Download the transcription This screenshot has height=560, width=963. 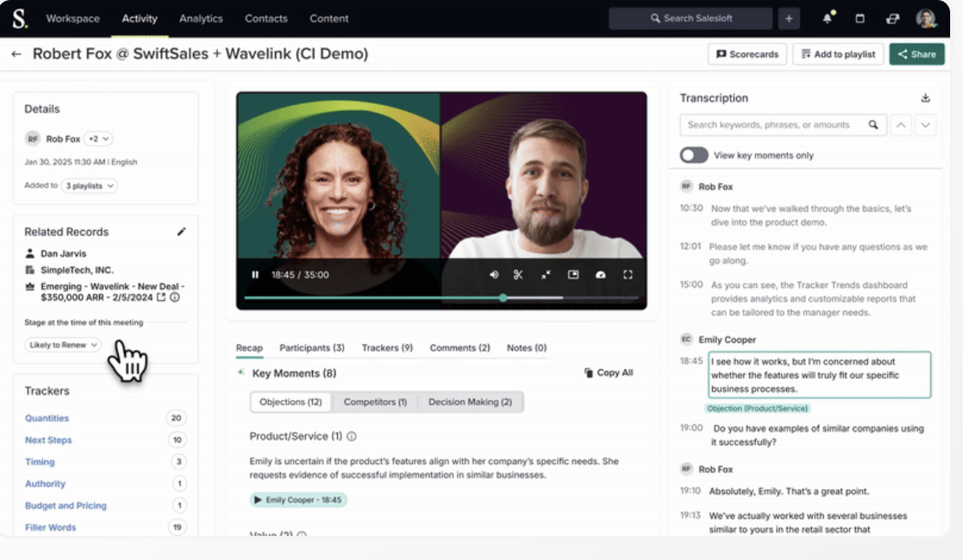(x=925, y=97)
